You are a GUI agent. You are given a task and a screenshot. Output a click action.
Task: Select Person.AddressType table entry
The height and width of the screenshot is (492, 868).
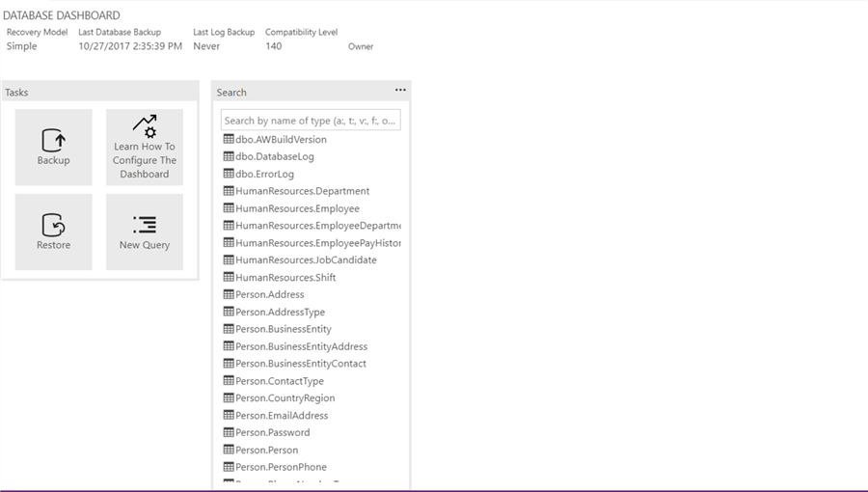tap(280, 313)
